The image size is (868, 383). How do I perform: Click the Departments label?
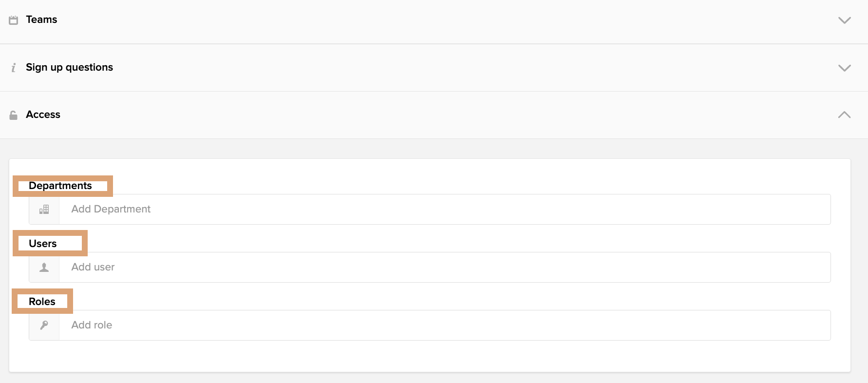tap(60, 186)
